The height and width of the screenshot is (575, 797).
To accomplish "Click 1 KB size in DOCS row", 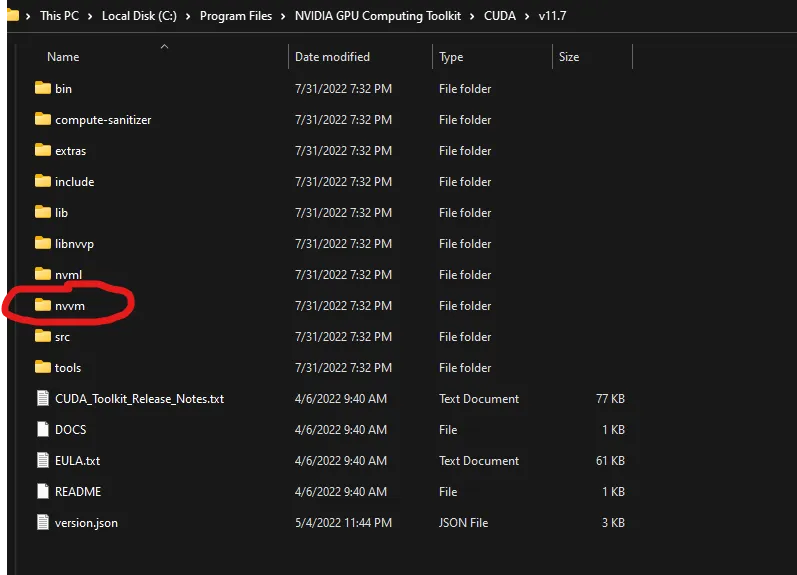I will point(613,430).
